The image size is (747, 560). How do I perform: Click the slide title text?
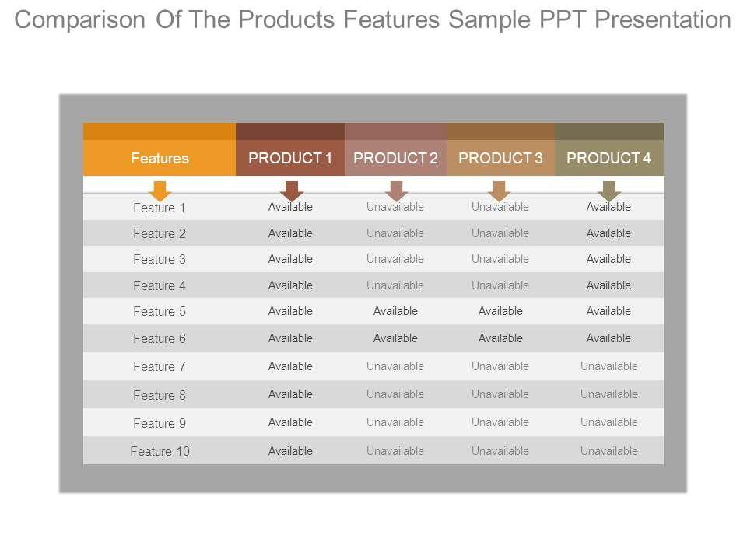point(373,20)
